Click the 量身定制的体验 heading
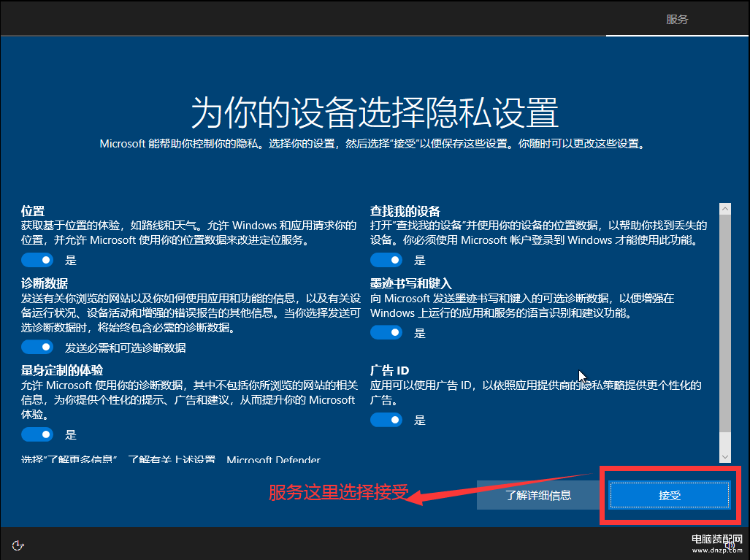The image size is (750, 560). 61,370
